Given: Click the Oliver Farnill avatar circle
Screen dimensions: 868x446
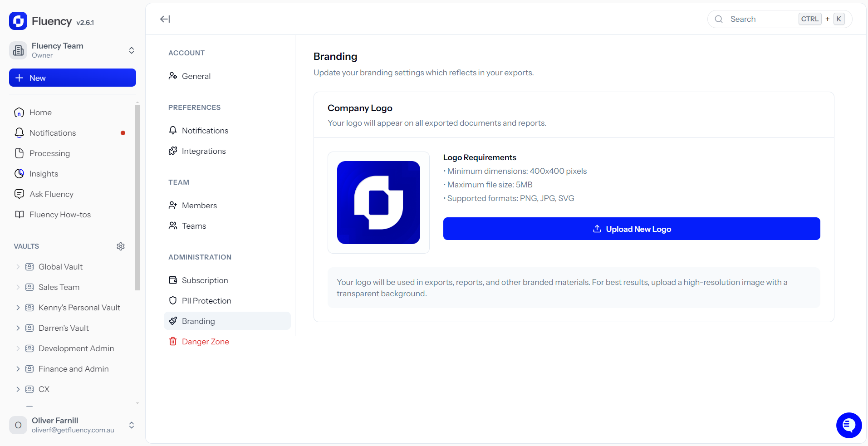Looking at the screenshot, I should coord(18,425).
